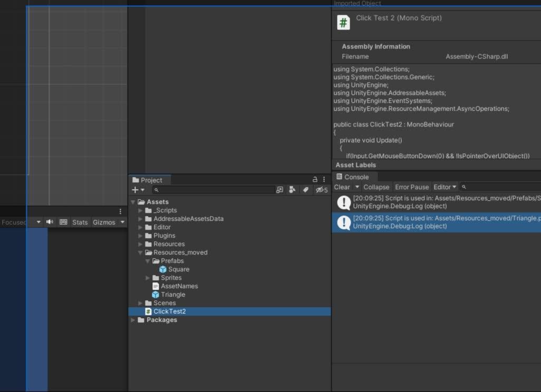The width and height of the screenshot is (541, 392).
Task: Click the grid visualization icon in Scene toolbar
Action: 64,222
